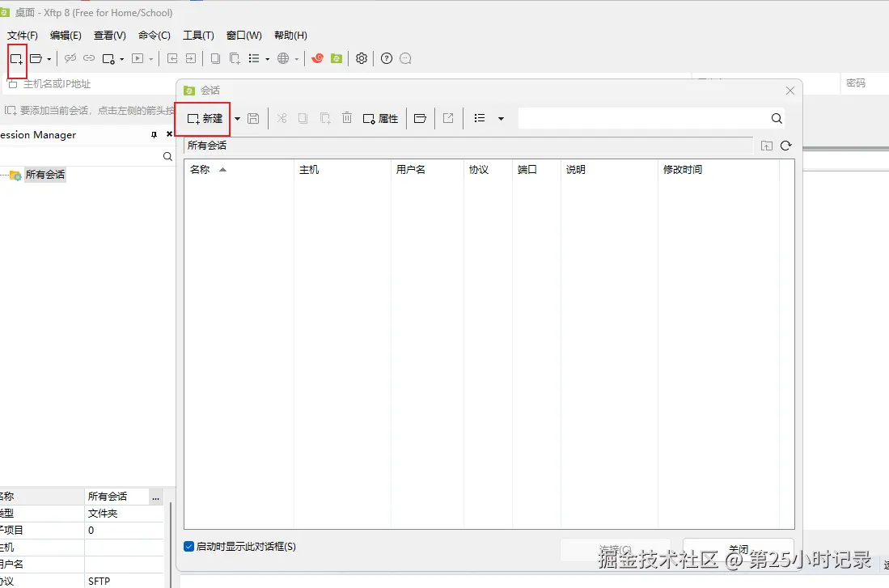Close the 会话 dialog with X button
This screenshot has width=889, height=588.
coord(790,91)
